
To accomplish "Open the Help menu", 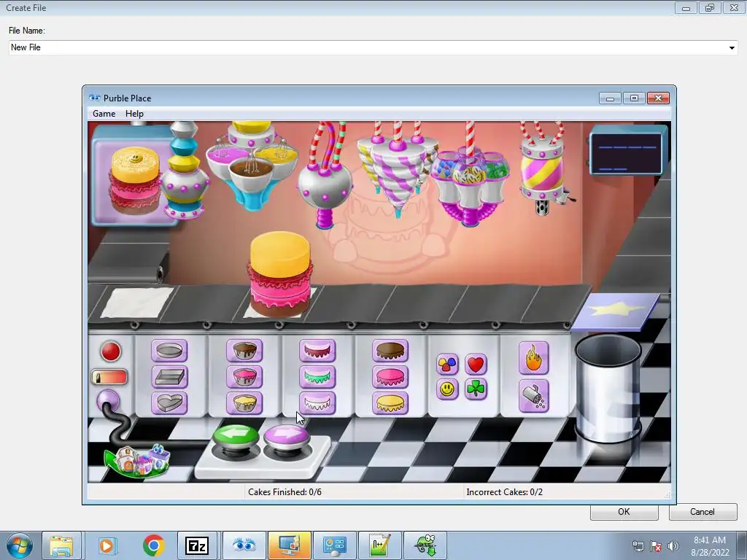I will (134, 113).
